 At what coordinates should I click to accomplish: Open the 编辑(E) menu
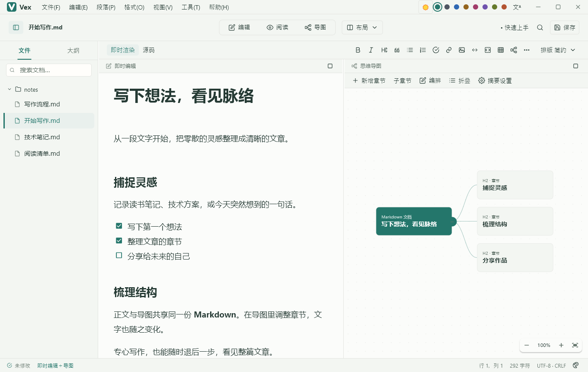click(78, 7)
